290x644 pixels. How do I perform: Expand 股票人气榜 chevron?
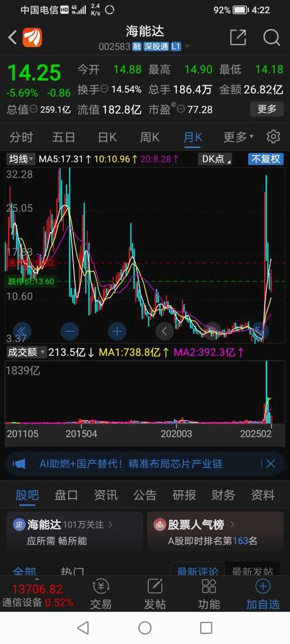click(x=232, y=525)
